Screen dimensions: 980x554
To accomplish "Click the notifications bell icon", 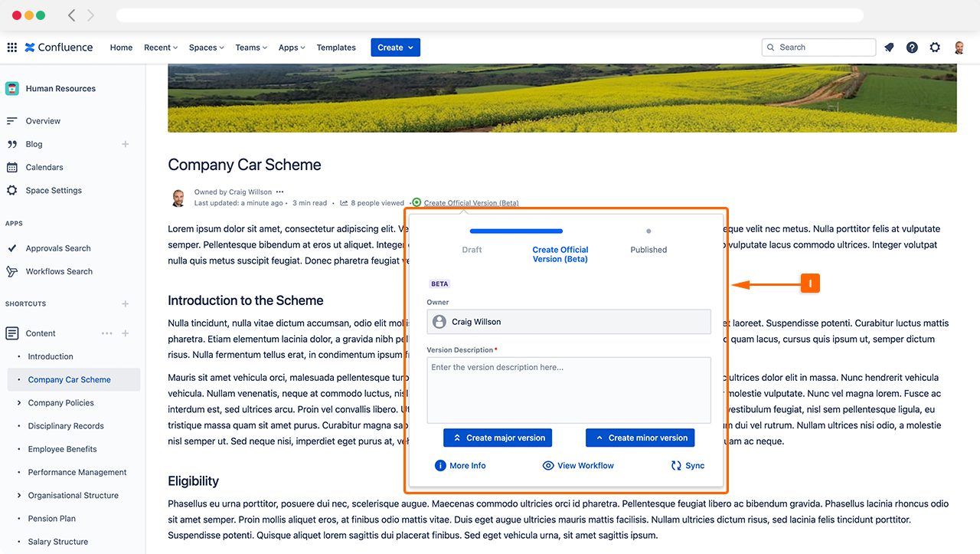I will (889, 48).
